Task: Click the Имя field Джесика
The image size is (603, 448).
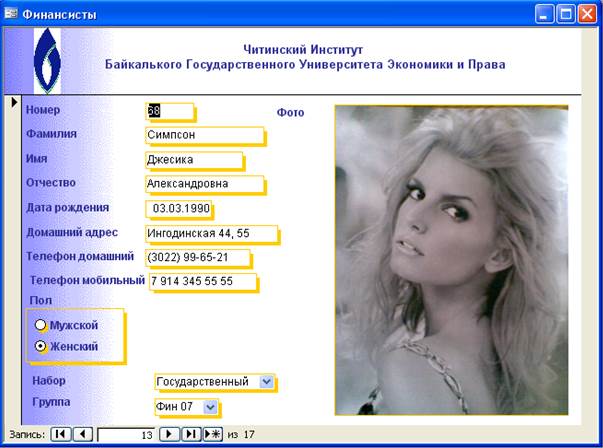Action: tap(194, 160)
